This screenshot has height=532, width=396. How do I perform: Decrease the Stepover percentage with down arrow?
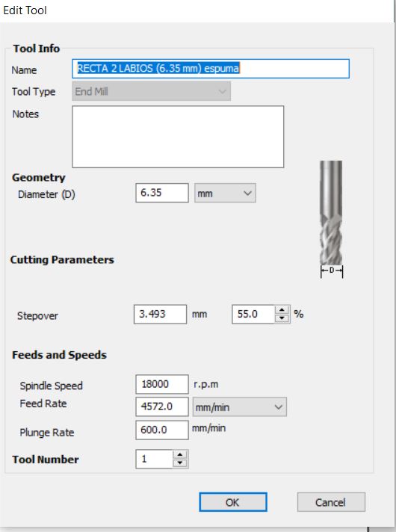282,318
